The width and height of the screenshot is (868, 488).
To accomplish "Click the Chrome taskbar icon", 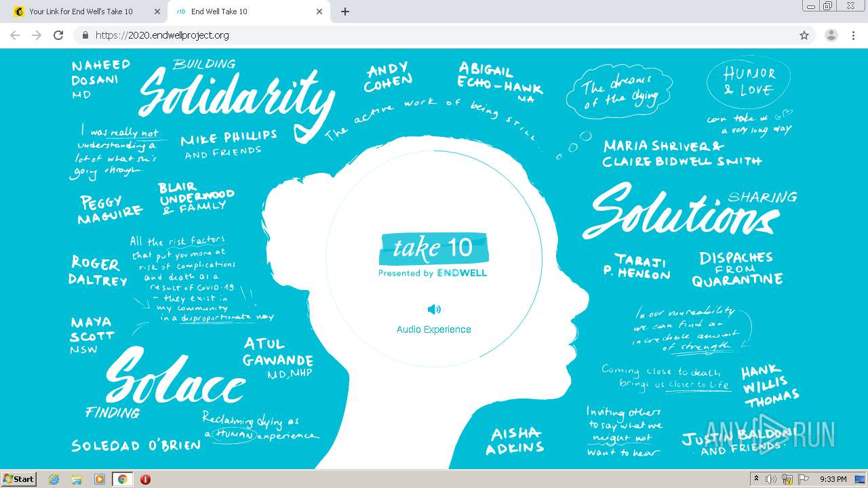I will click(122, 479).
